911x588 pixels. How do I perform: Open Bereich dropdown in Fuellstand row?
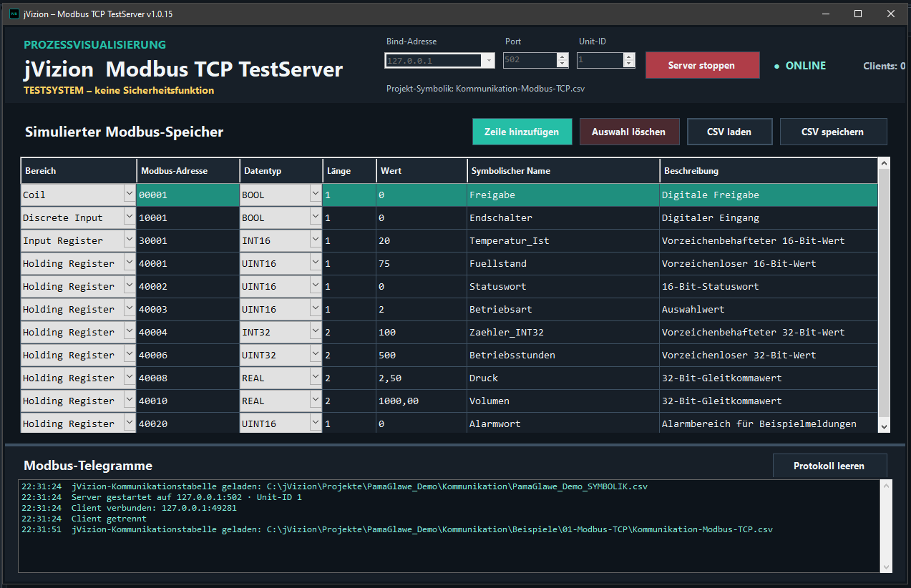coord(129,263)
